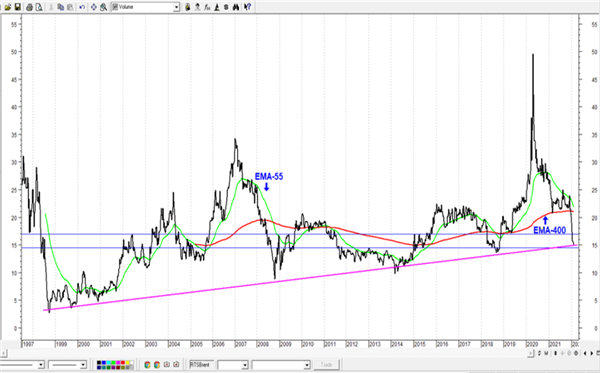Screen dimensions: 600x373
Task: Pick the magenta color swatch
Action: 118,363
